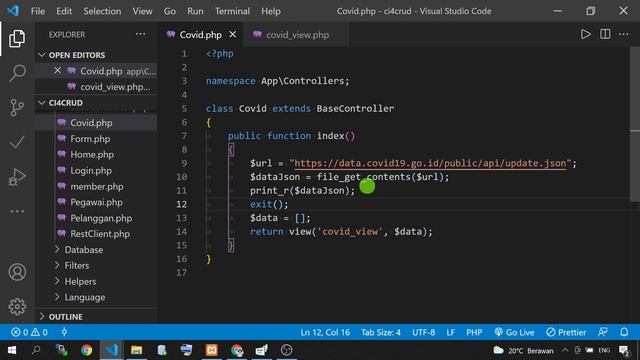Open editor more actions ellipsis
Image resolution: width=640 pixels, height=360 pixels.
pos(624,34)
